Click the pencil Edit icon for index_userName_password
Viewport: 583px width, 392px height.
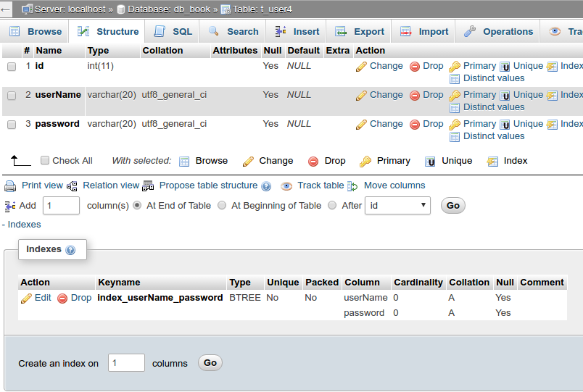click(26, 298)
